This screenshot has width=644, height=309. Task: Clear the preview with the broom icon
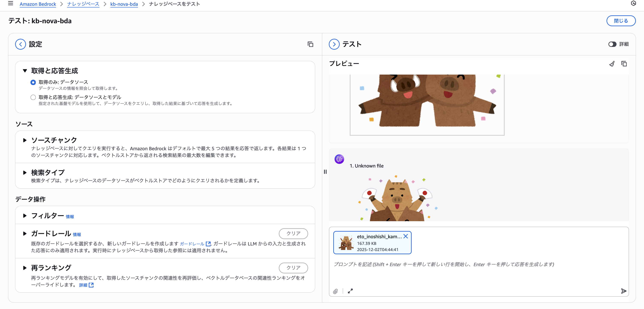click(612, 64)
